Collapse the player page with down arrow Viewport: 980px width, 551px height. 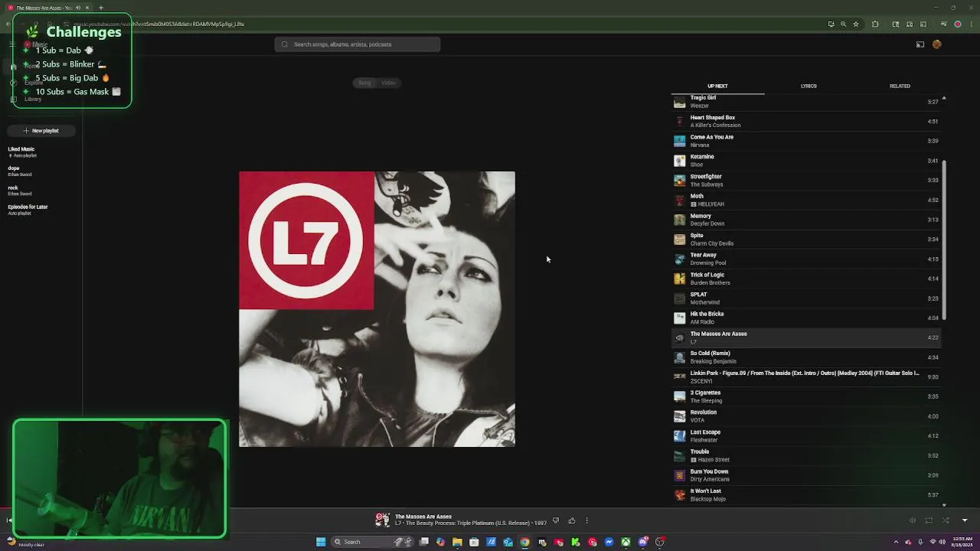point(964,520)
